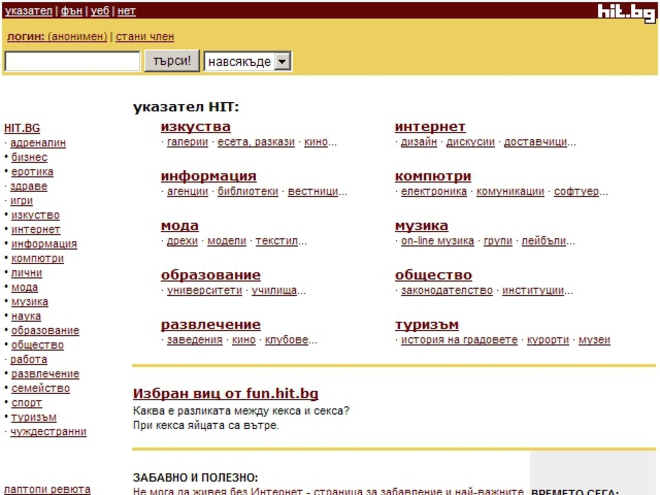Open интернет in the sidebar list
The width and height of the screenshot is (660, 495).
pos(35,229)
